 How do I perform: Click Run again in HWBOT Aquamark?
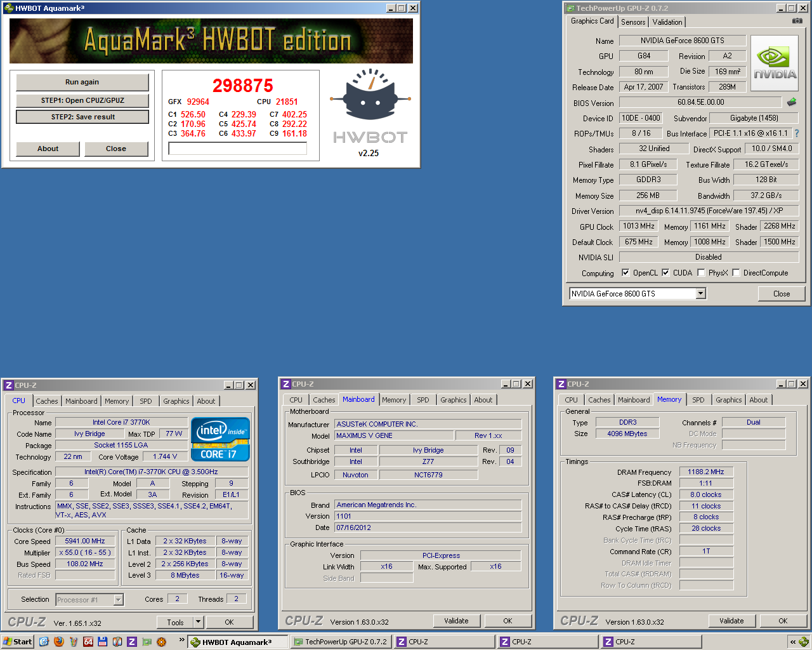pos(82,82)
